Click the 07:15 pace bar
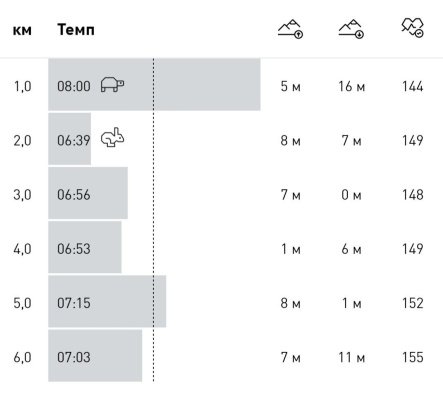443x400 pixels. tap(107, 301)
